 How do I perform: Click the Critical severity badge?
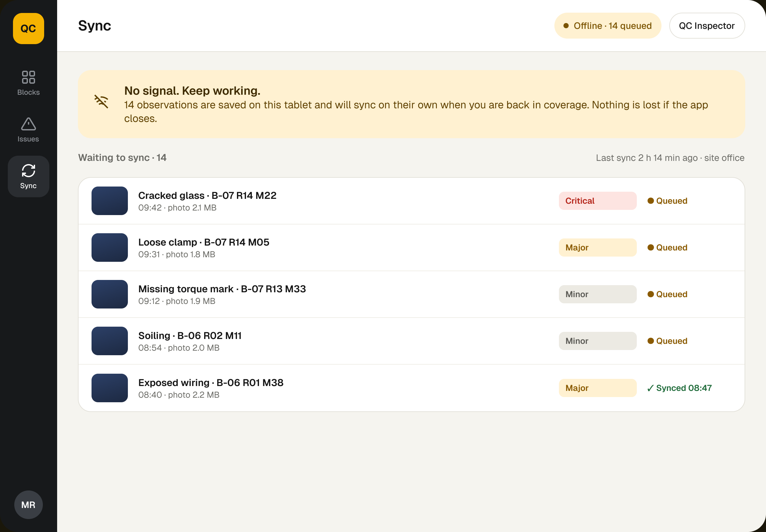pos(598,201)
